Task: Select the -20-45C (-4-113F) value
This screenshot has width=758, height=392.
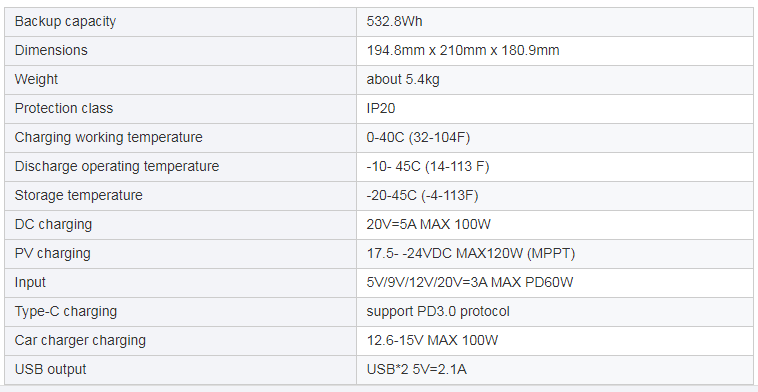Action: point(422,195)
